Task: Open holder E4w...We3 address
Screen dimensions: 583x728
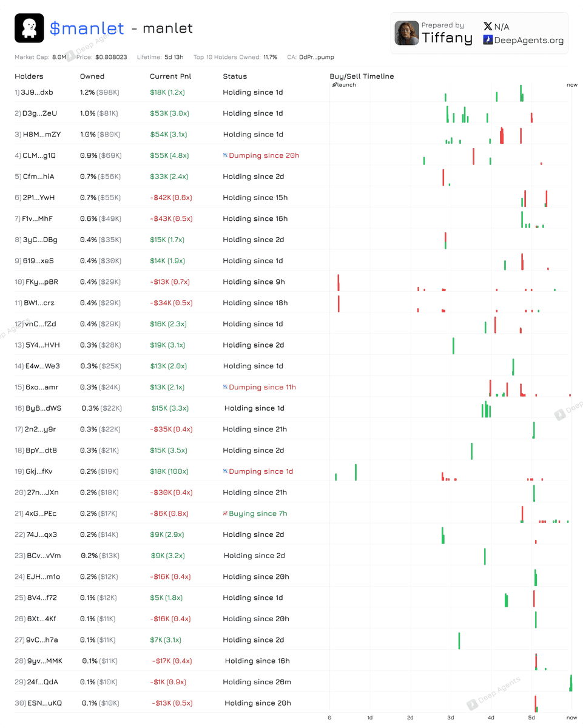Action: click(42, 366)
